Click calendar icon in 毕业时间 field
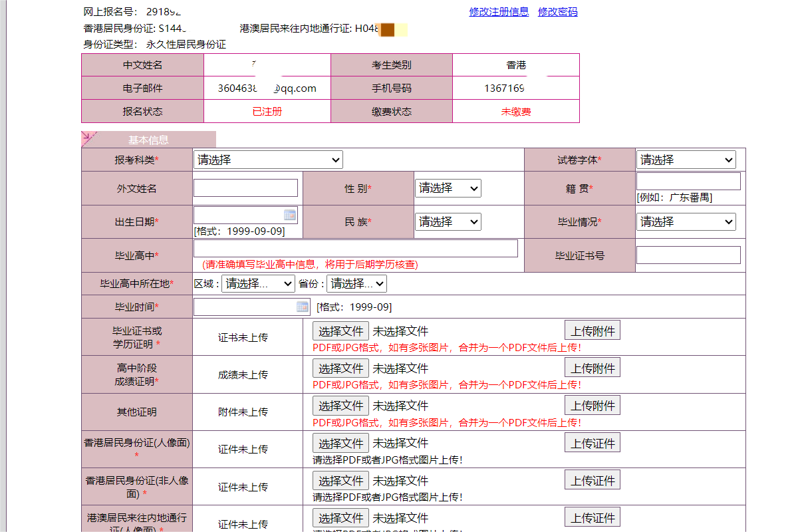 tap(303, 307)
